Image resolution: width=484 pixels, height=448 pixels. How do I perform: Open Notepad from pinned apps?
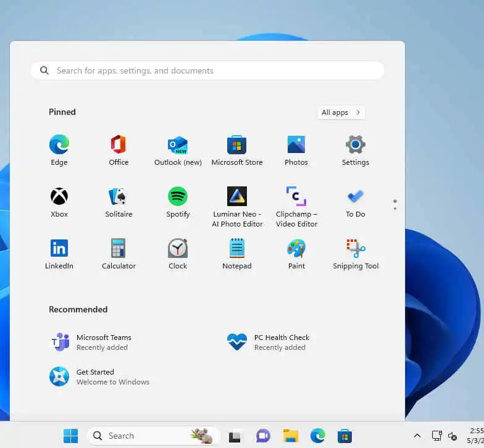pos(237,254)
